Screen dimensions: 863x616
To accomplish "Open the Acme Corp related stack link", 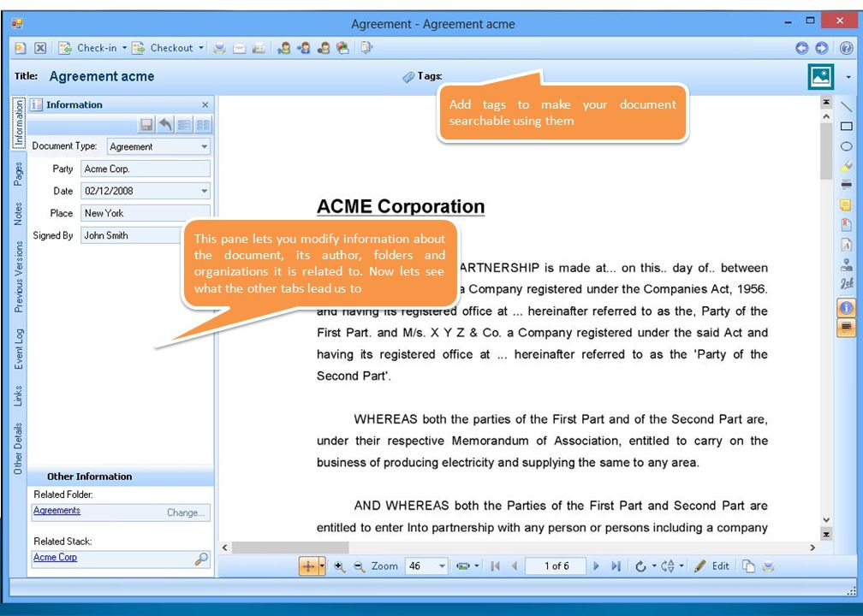I will pos(55,557).
